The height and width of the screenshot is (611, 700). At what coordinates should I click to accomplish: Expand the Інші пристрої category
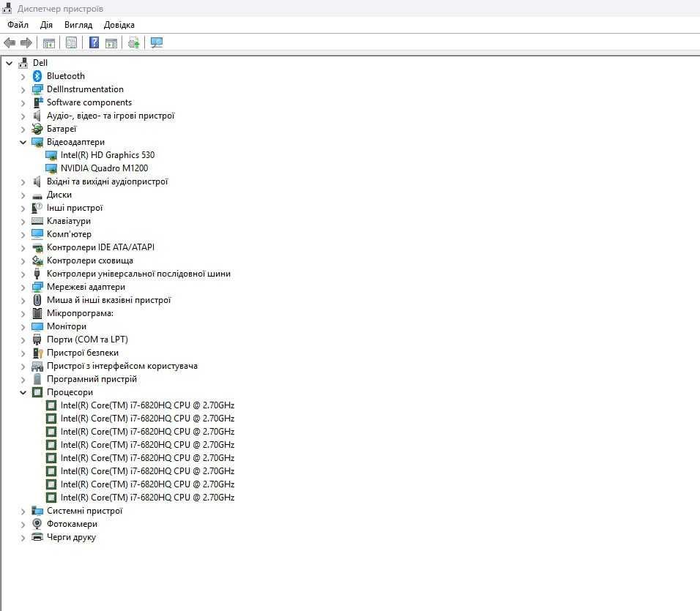23,209
